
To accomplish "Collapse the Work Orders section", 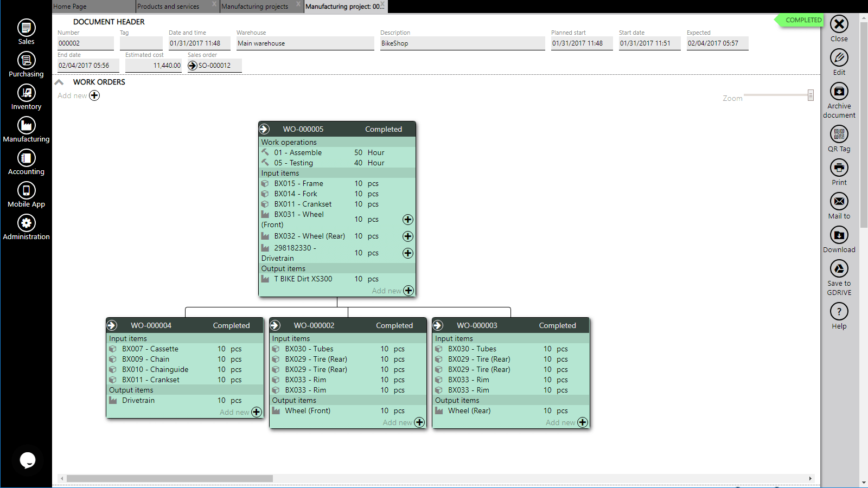I will click(x=59, y=82).
